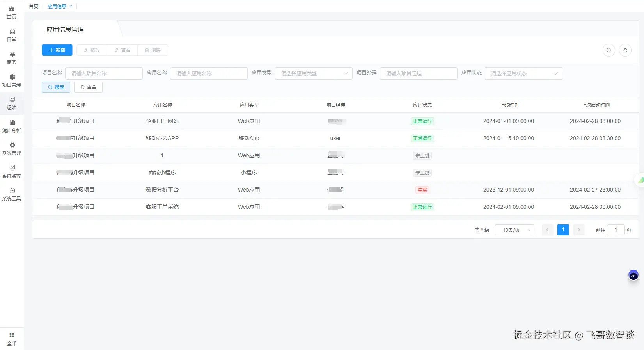
Task: Open the 首页 sidebar dashboard icon
Action: (x=12, y=9)
